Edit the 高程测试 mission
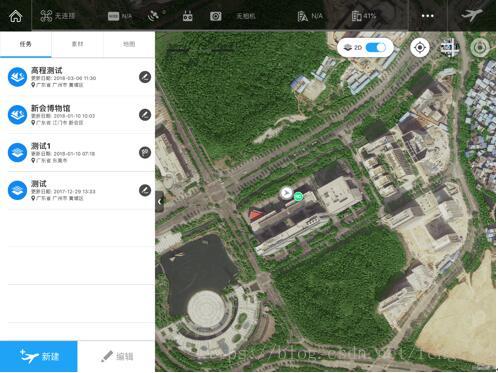 click(145, 77)
